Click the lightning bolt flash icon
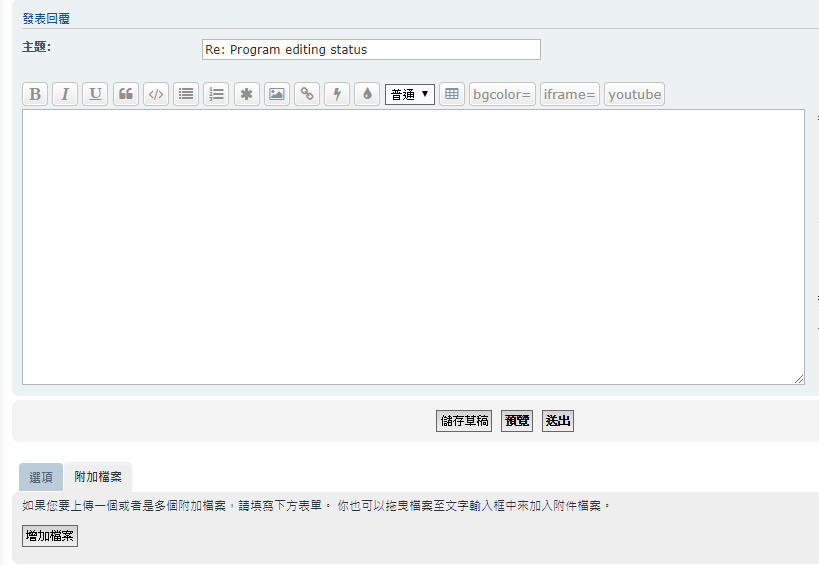Image resolution: width=819 pixels, height=565 pixels. (x=337, y=94)
